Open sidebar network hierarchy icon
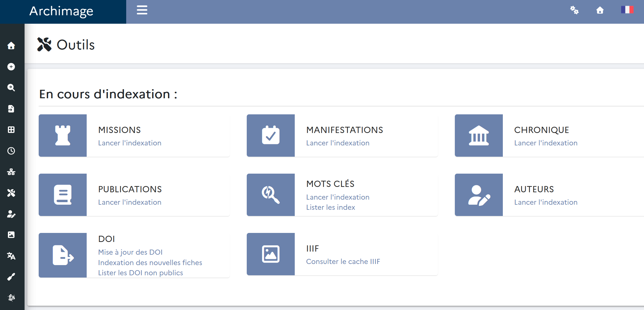644x310 pixels. point(11,172)
